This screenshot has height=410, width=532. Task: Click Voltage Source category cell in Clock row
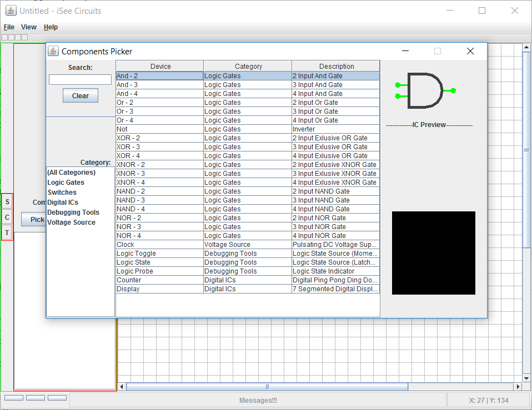248,245
